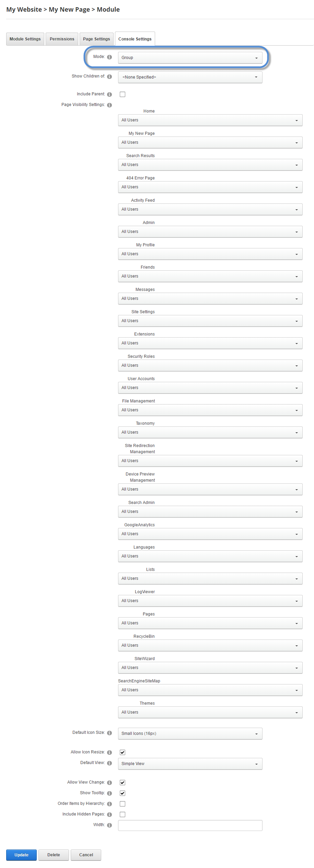The width and height of the screenshot is (314, 868).
Task: Click the Default Icon Size info icon
Action: tap(109, 733)
